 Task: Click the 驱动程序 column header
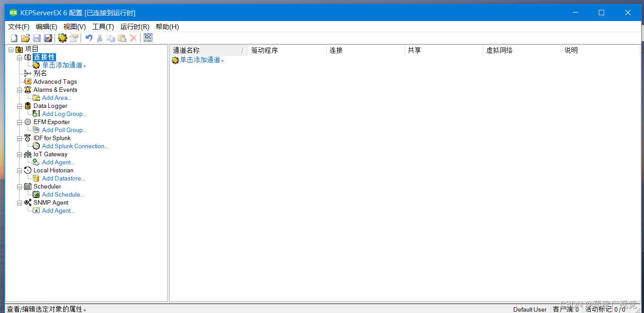click(x=287, y=51)
